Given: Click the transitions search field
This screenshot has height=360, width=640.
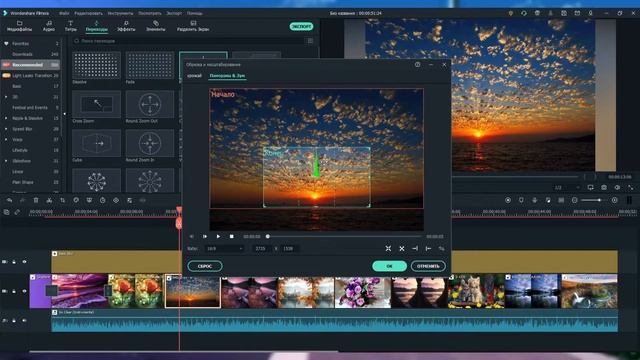Looking at the screenshot, I should coord(188,41).
